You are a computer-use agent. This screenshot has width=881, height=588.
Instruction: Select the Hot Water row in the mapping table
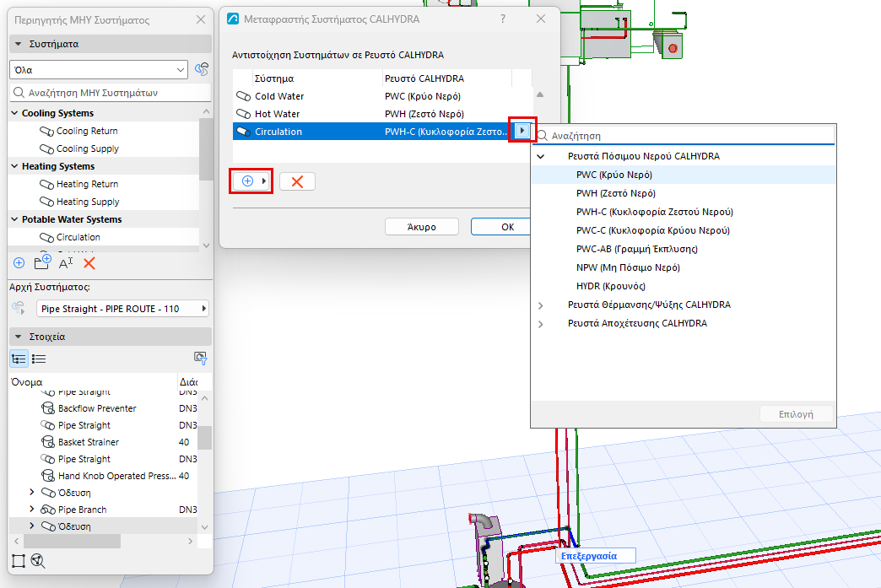382,114
